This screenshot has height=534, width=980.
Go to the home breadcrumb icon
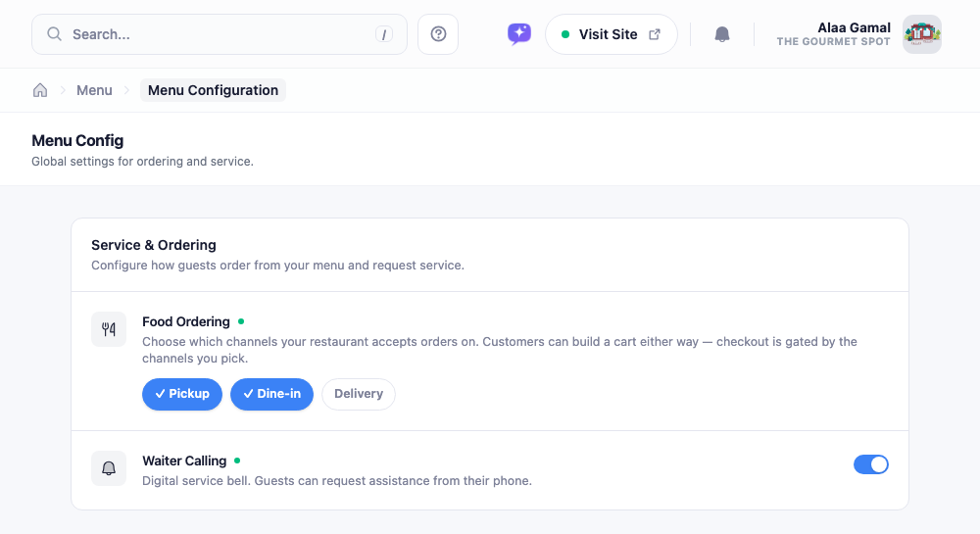pyautogui.click(x=40, y=90)
